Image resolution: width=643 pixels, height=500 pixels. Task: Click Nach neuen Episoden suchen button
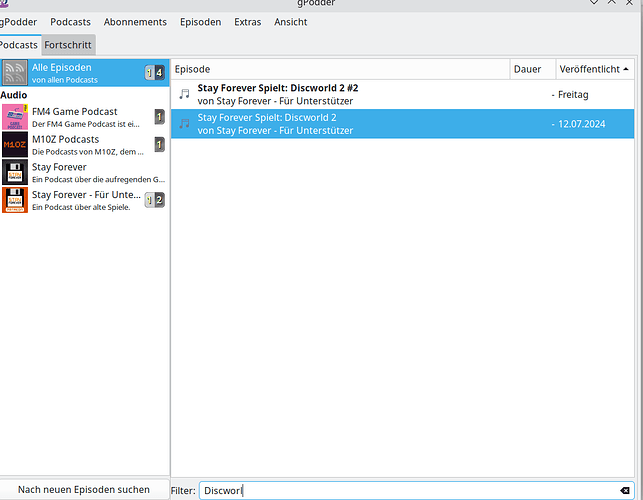point(84,490)
